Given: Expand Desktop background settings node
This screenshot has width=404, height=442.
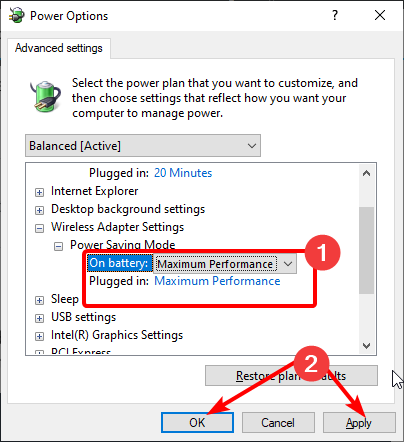Looking at the screenshot, I should [39, 210].
